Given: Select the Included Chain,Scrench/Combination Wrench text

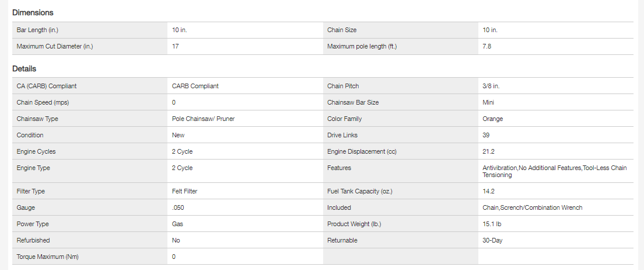Looking at the screenshot, I should [x=532, y=207].
